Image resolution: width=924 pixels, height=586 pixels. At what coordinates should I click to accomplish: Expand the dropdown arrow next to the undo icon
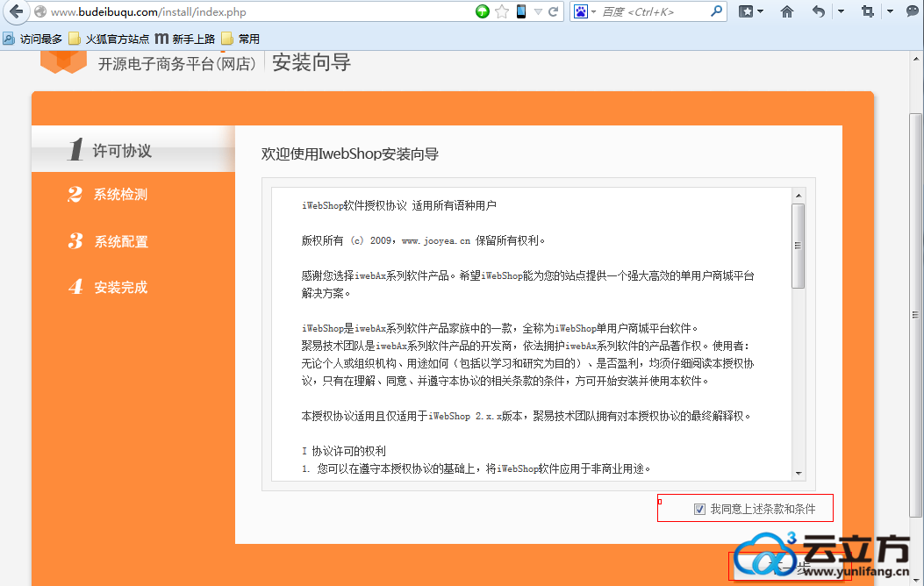pyautogui.click(x=841, y=11)
